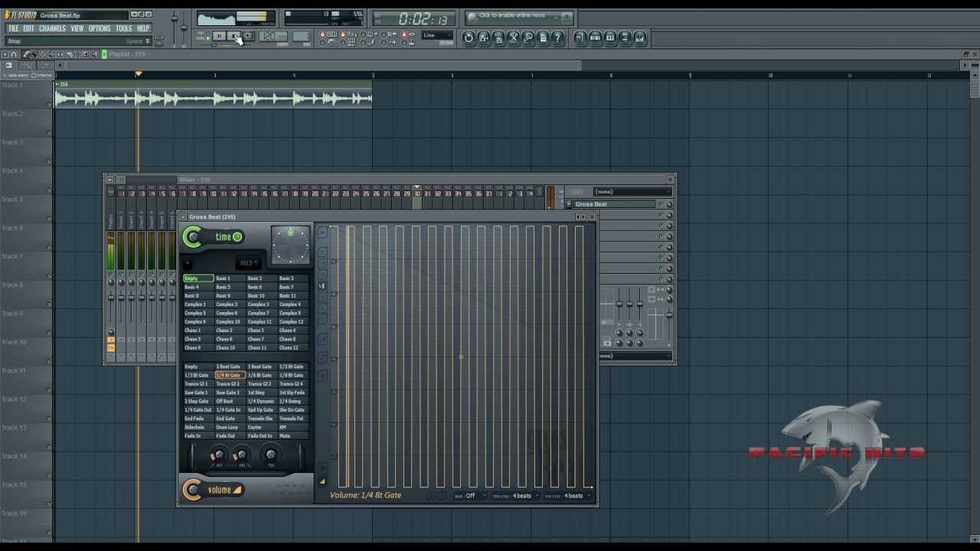980x551 pixels.
Task: Open the Gross Beat snap Off dropdown
Action: point(471,496)
